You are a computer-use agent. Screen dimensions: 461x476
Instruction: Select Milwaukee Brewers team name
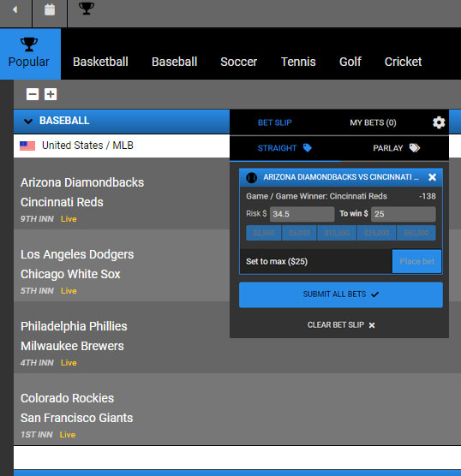72,346
